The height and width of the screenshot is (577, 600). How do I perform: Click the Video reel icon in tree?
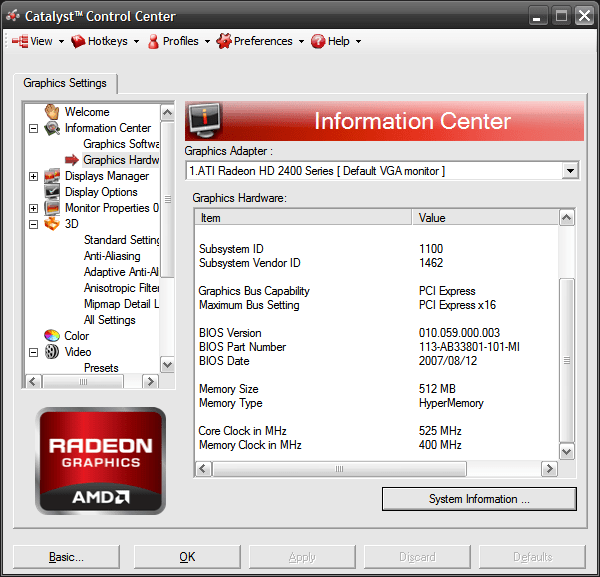52,352
